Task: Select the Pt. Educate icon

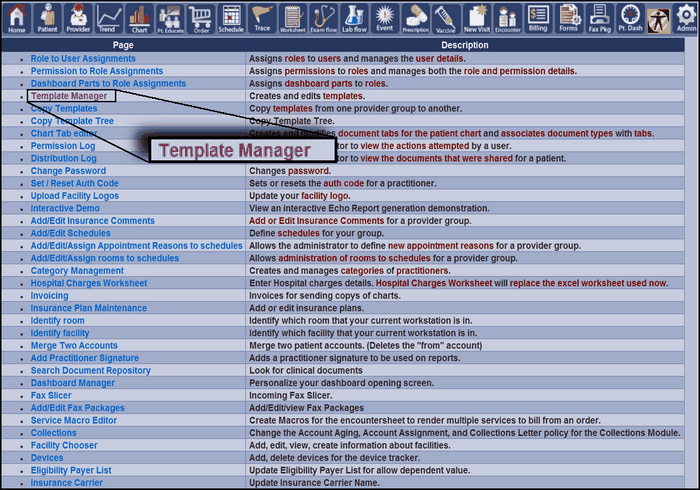Action: tap(170, 18)
